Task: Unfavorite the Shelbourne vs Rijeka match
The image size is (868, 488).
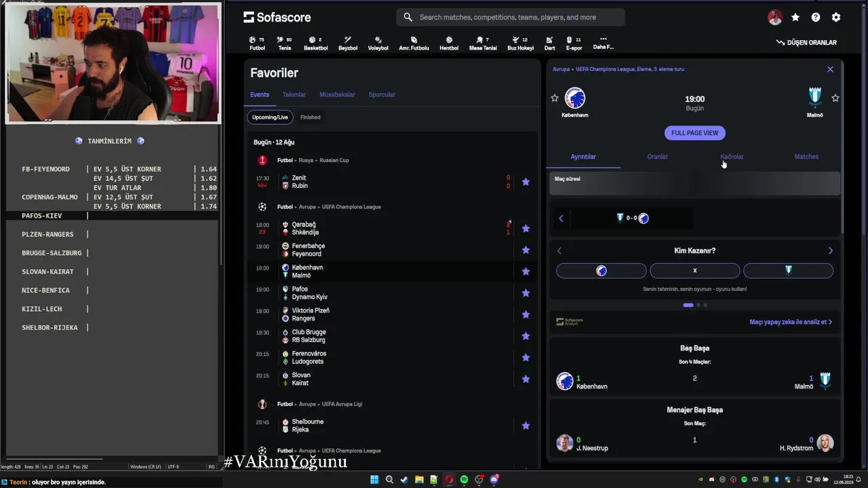Action: pyautogui.click(x=526, y=426)
